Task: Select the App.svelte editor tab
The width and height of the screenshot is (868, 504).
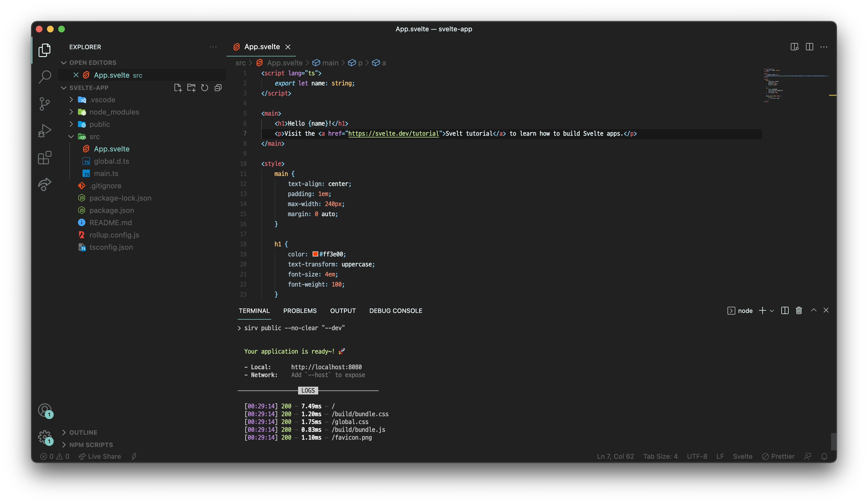Action: point(262,47)
